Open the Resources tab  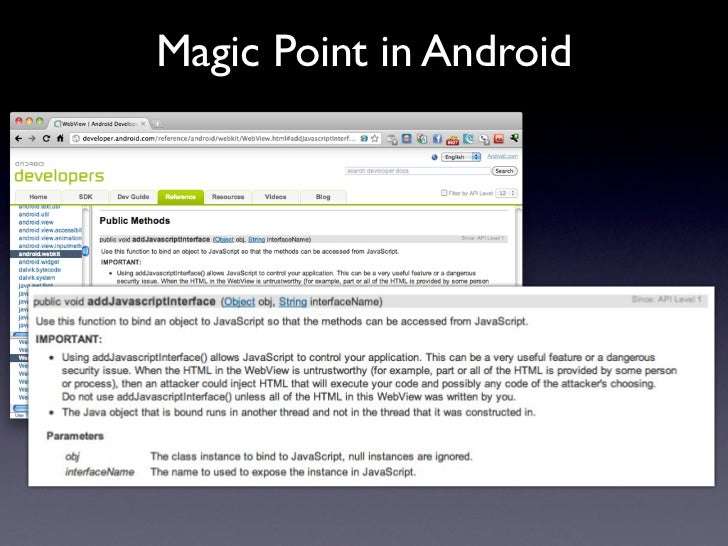click(228, 197)
